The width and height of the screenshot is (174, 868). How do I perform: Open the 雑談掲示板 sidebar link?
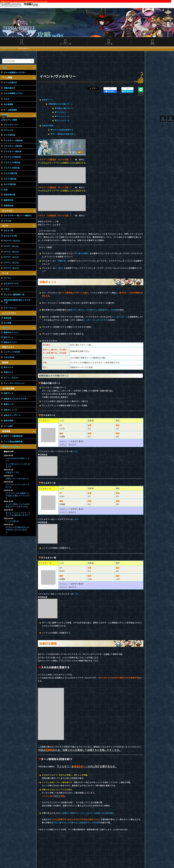[8, 200]
